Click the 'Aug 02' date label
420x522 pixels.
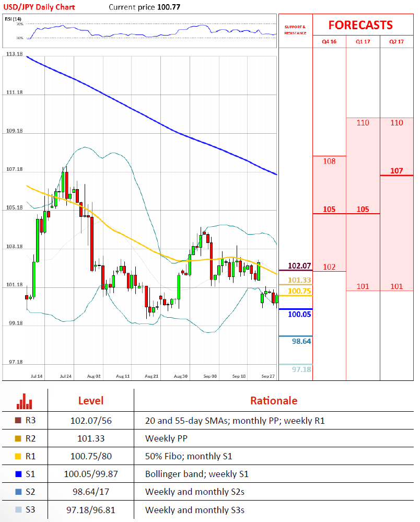[94, 376]
